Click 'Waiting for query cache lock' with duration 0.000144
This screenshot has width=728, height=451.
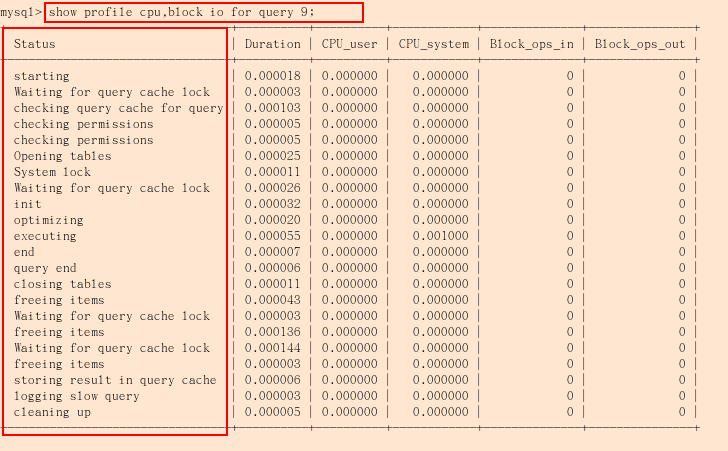point(111,348)
